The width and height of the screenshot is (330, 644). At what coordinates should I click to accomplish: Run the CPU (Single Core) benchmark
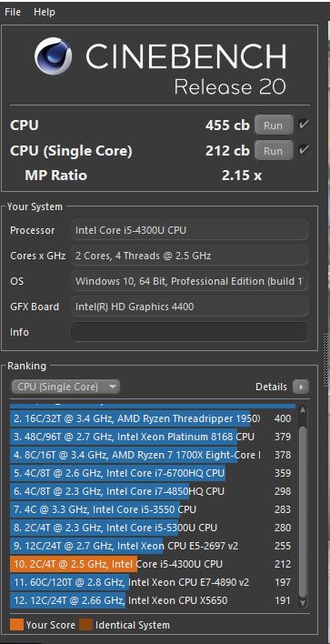pos(274,151)
